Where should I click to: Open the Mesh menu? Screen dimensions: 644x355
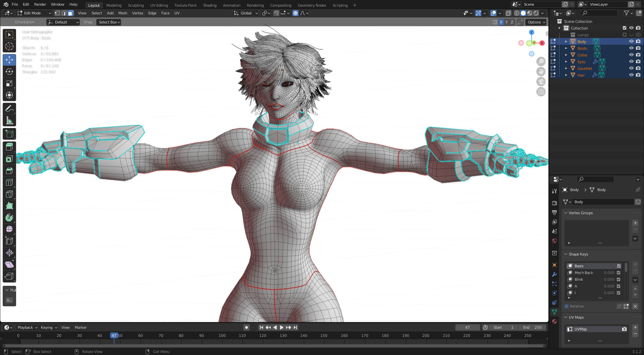tap(123, 13)
